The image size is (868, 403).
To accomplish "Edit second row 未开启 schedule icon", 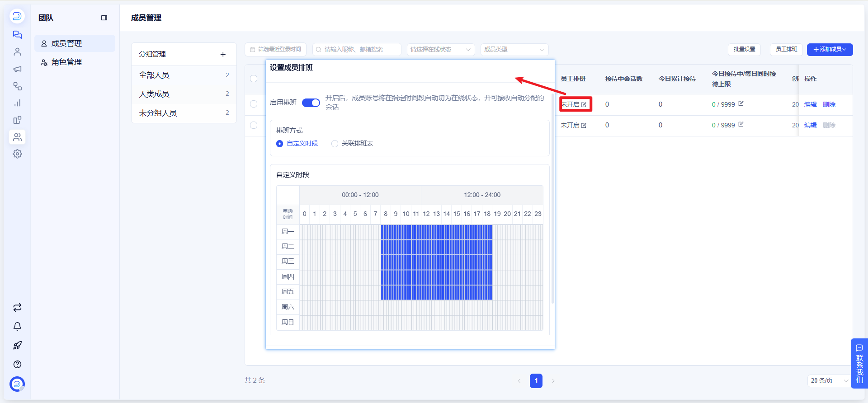I will pos(584,125).
